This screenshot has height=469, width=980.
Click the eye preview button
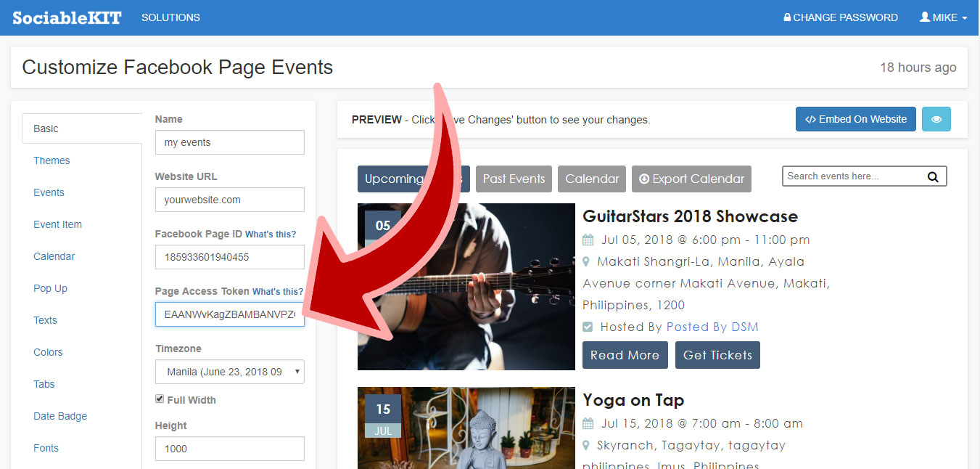coord(936,119)
